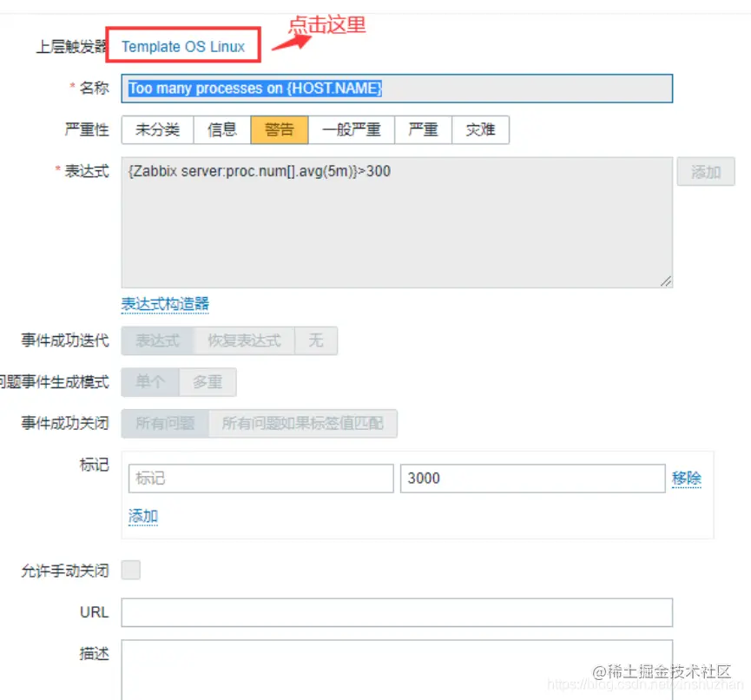The height and width of the screenshot is (700, 751).
Task: Select severity 信息
Action: pos(221,129)
